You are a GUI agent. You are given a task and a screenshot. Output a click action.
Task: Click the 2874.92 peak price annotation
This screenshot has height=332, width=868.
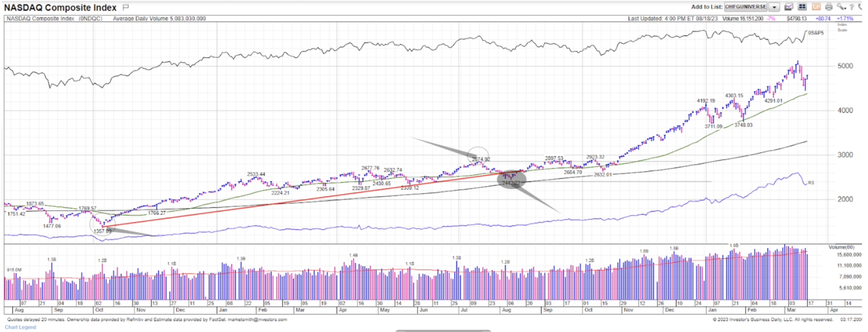pos(480,159)
